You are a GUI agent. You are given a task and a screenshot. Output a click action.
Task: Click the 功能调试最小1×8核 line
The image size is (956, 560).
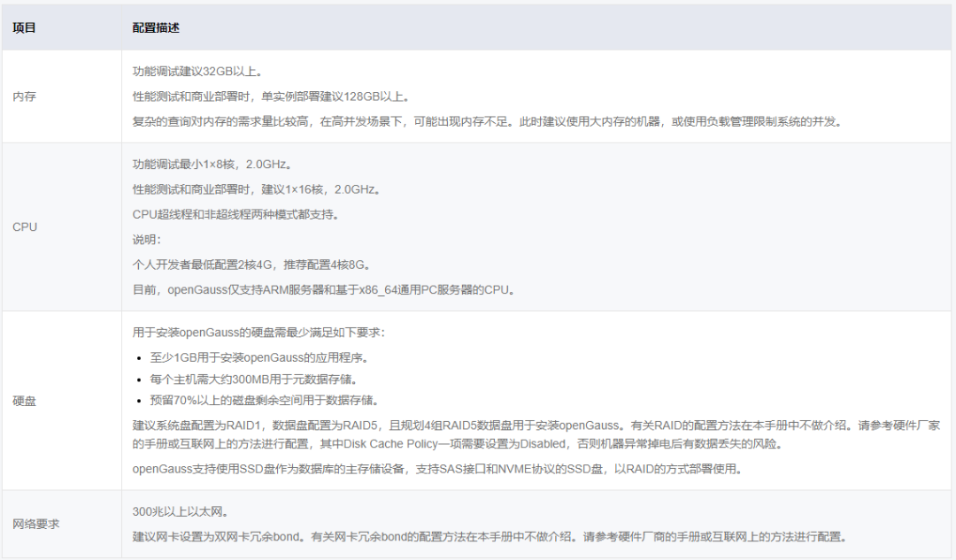(212, 165)
